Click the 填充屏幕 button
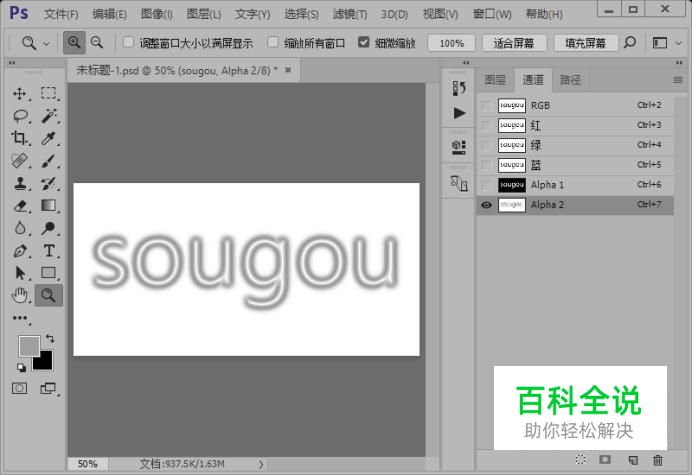Screen dimensions: 692x475 (x=585, y=43)
